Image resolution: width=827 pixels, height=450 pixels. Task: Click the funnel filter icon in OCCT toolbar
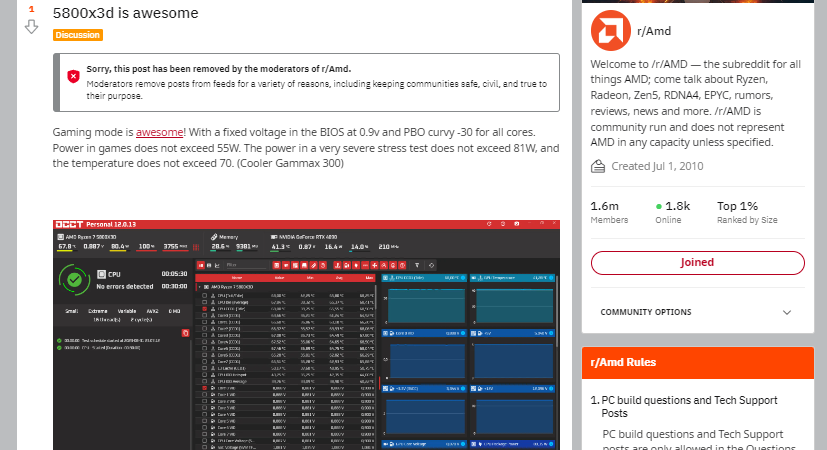coord(417,265)
